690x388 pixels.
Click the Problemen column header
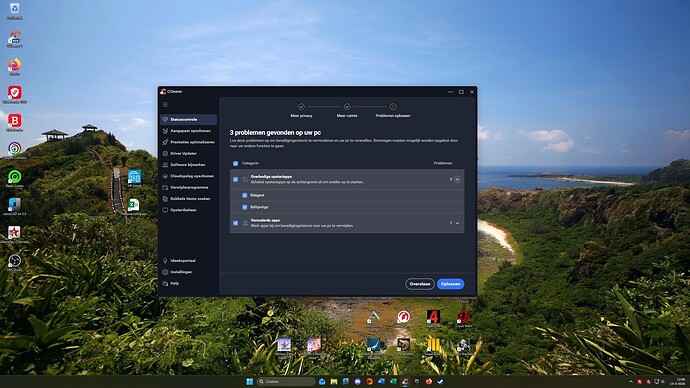[x=443, y=163]
